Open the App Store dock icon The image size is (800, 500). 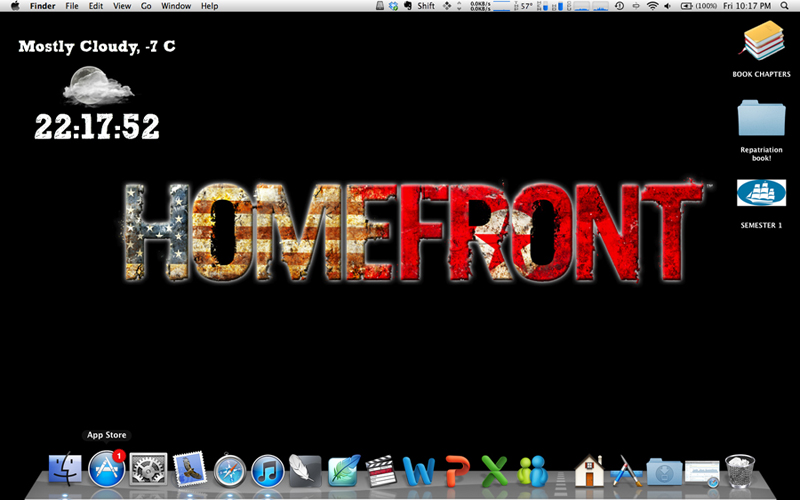pyautogui.click(x=107, y=469)
